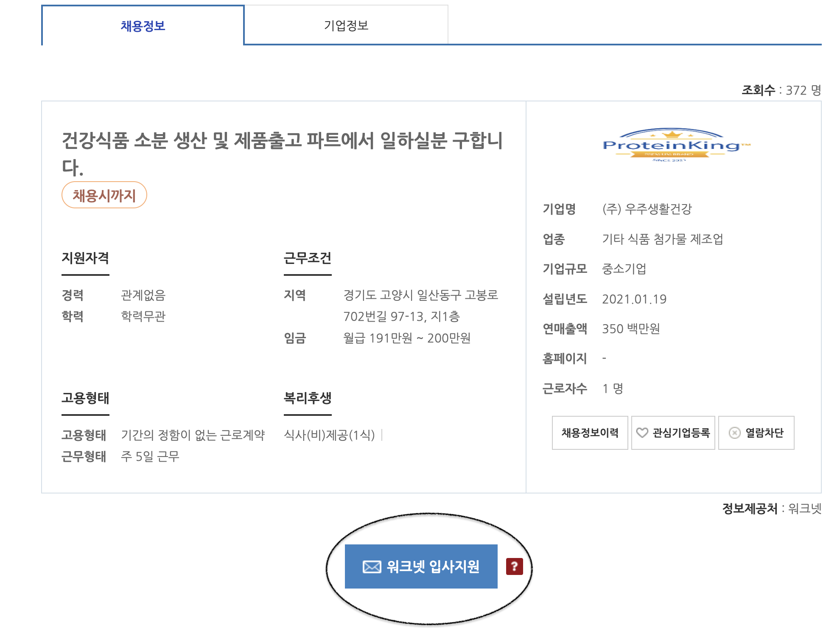Click the heart icon for 관심기업등록

click(642, 433)
